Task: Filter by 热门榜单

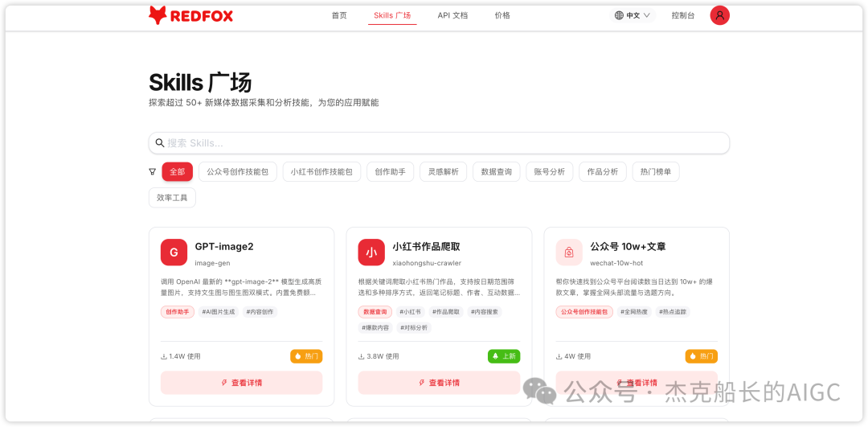Action: [656, 172]
